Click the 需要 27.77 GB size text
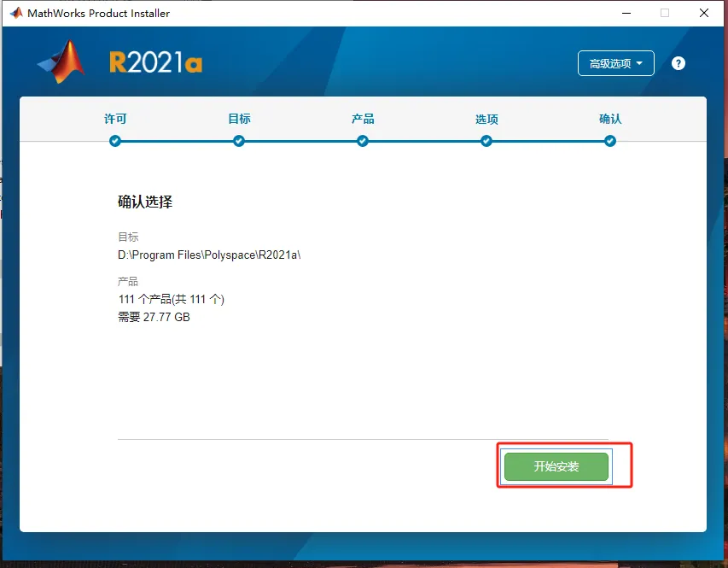This screenshot has height=568, width=728. tap(154, 317)
